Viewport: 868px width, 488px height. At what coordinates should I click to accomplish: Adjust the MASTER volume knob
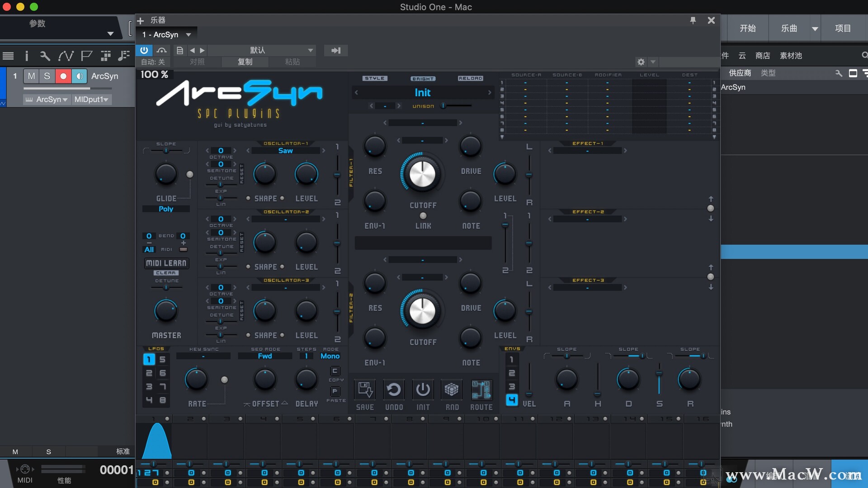[166, 311]
